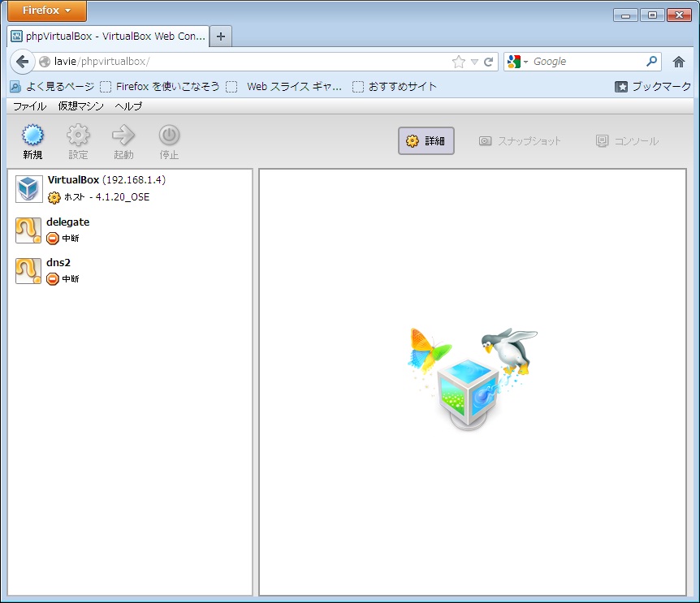This screenshot has height=603, width=700.
Task: Click the Google search field
Action: pyautogui.click(x=587, y=62)
